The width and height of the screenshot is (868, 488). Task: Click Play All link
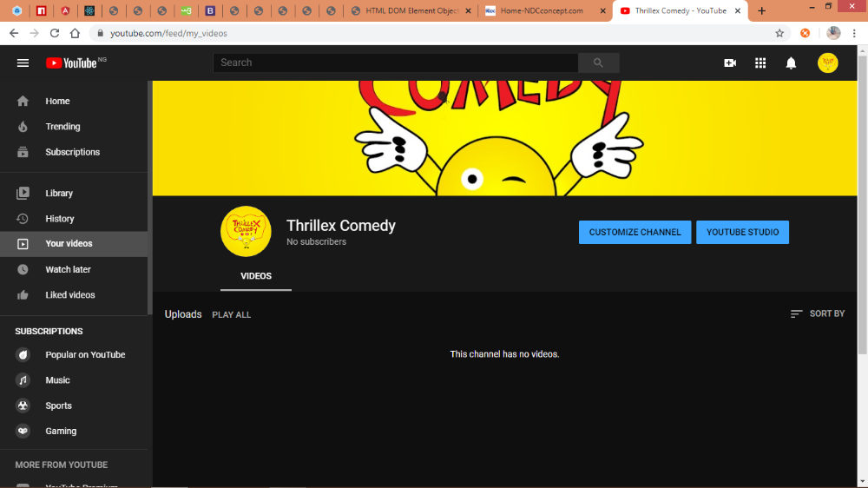[x=232, y=314]
